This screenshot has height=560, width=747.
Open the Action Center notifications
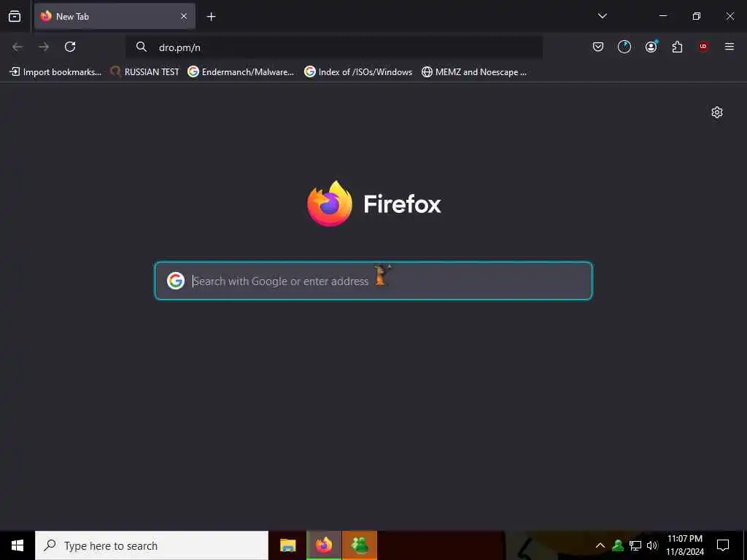(x=723, y=545)
